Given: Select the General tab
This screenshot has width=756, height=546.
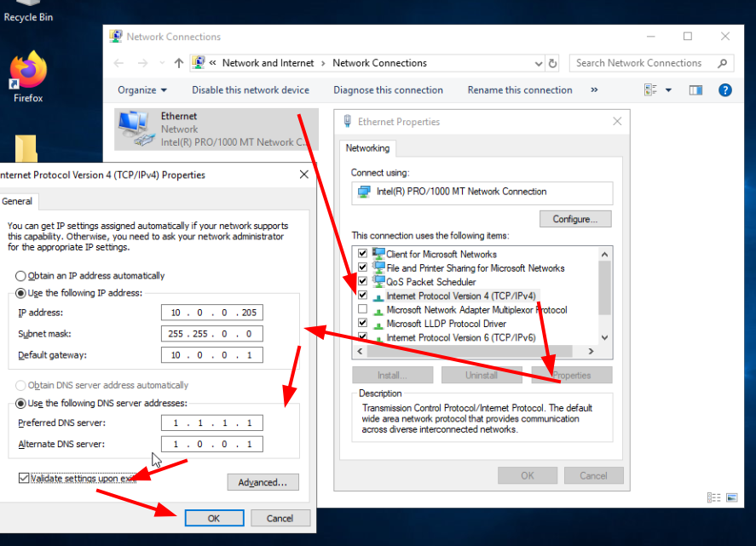Looking at the screenshot, I should (x=17, y=201).
